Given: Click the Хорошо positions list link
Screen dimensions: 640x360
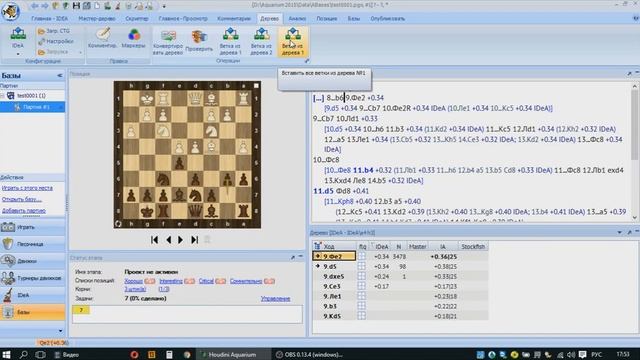Looking at the screenshot, I should point(133,281).
